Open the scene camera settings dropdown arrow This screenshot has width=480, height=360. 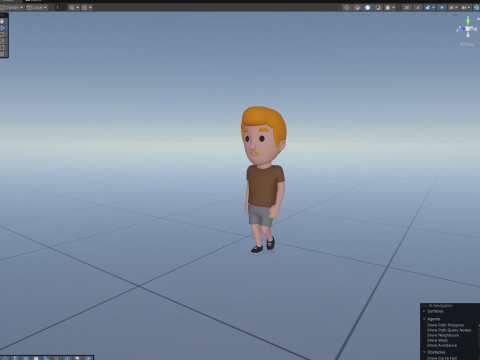(434, 7)
